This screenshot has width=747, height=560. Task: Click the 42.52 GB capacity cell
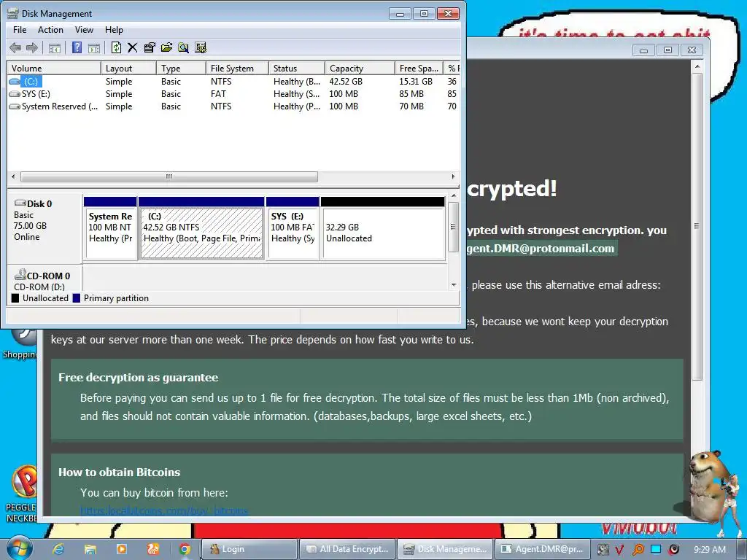tap(346, 82)
